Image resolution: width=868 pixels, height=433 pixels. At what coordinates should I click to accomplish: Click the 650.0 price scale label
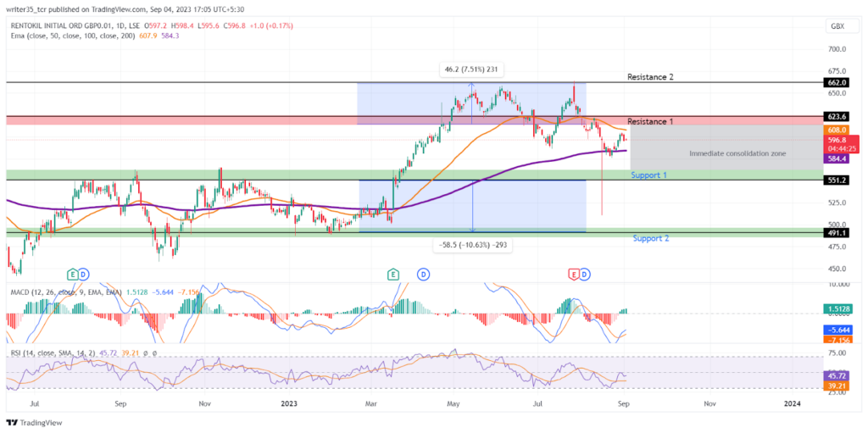click(835, 93)
